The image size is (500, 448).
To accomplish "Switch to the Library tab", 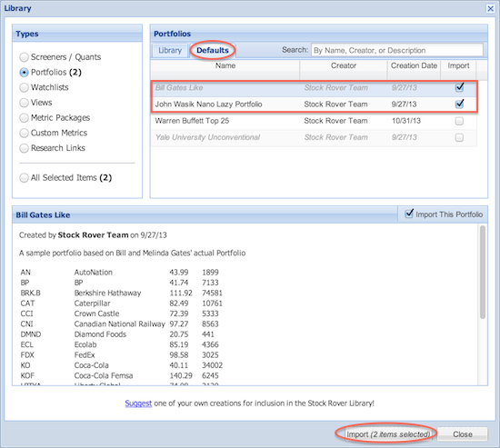I will [x=170, y=50].
